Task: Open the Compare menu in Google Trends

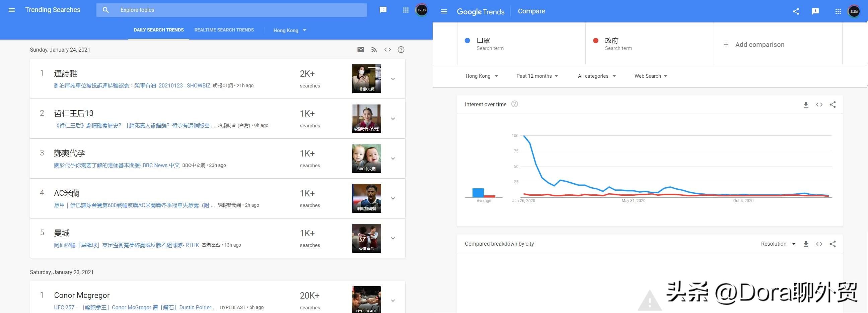Action: coord(531,11)
